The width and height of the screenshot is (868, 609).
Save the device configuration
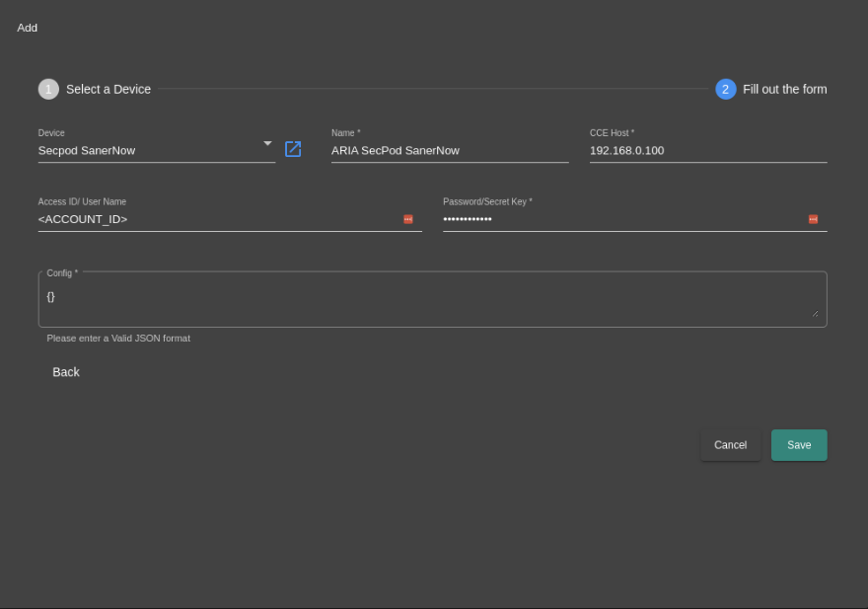click(799, 445)
